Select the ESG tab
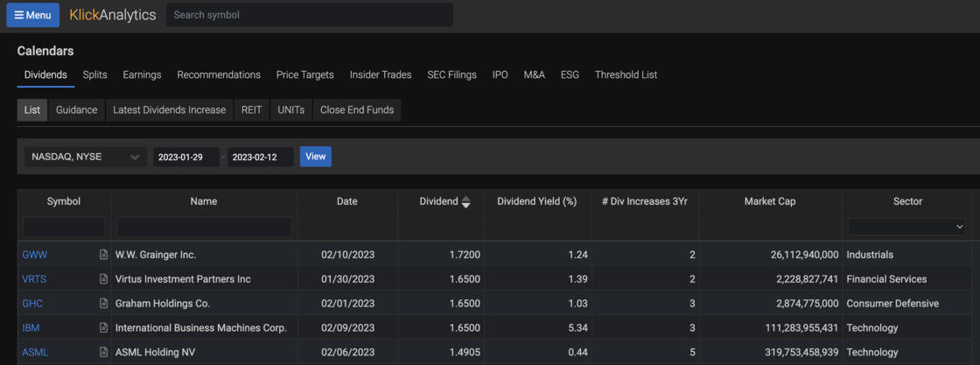This screenshot has width=980, height=365. click(x=570, y=75)
